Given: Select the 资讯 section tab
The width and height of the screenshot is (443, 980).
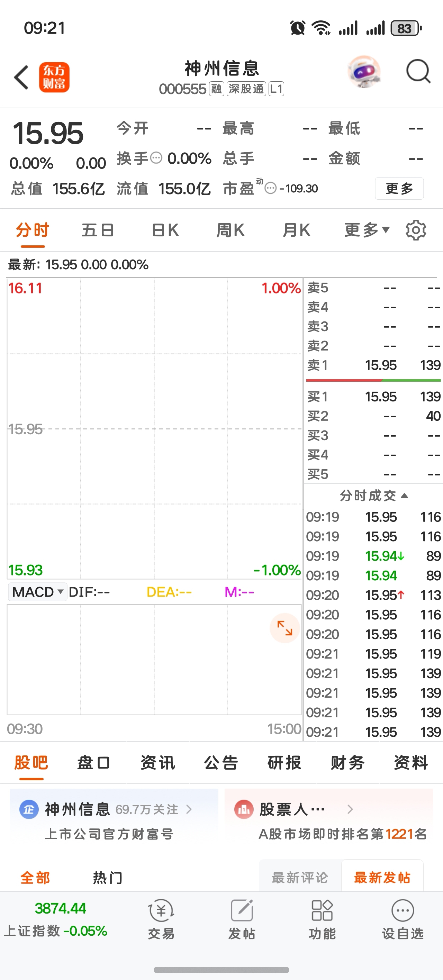Looking at the screenshot, I should [157, 763].
